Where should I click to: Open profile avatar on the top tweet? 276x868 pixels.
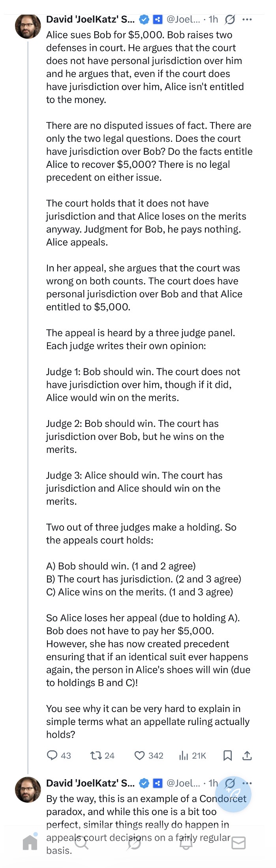pos(28,26)
